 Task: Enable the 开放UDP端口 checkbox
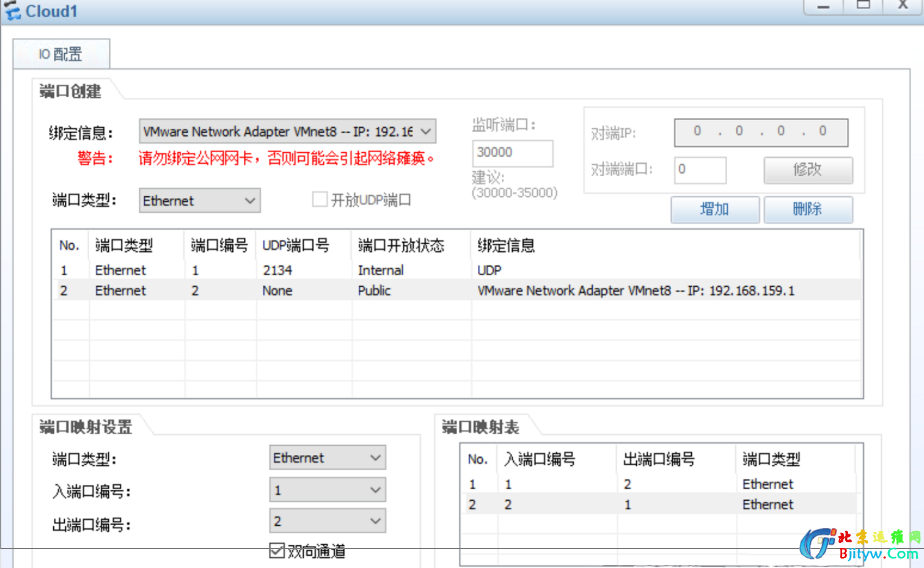[320, 200]
